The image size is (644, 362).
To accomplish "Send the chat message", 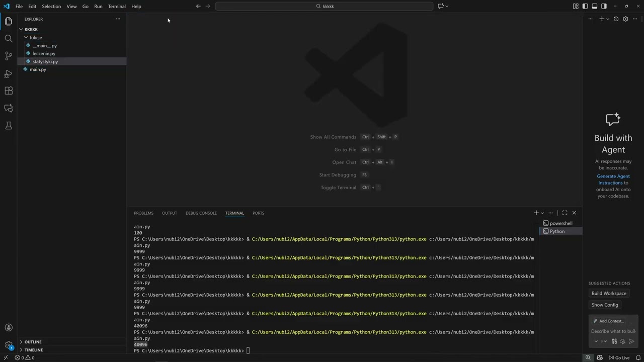I will 632,341.
